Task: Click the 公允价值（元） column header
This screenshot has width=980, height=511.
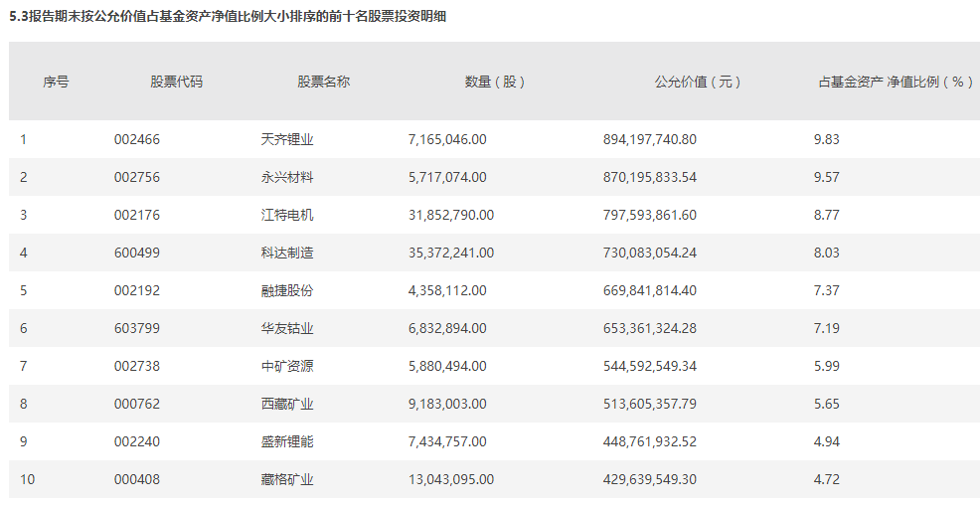Action: click(698, 82)
